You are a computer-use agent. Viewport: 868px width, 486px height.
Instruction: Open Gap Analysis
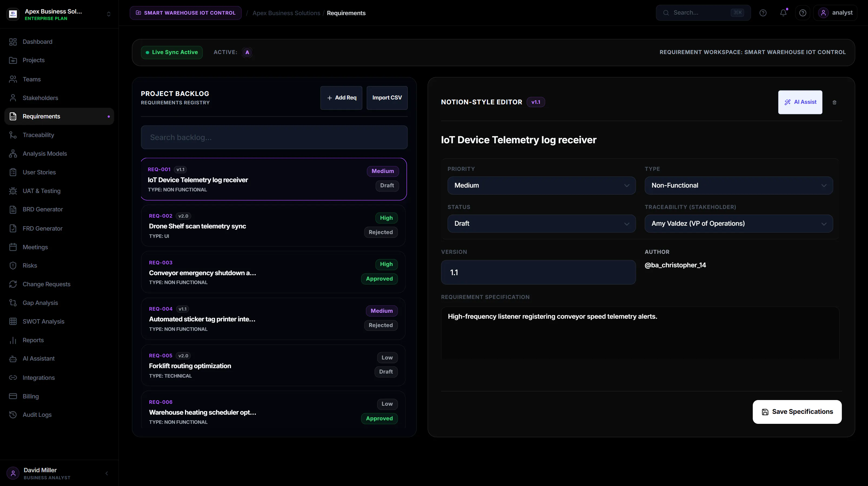coord(59,303)
